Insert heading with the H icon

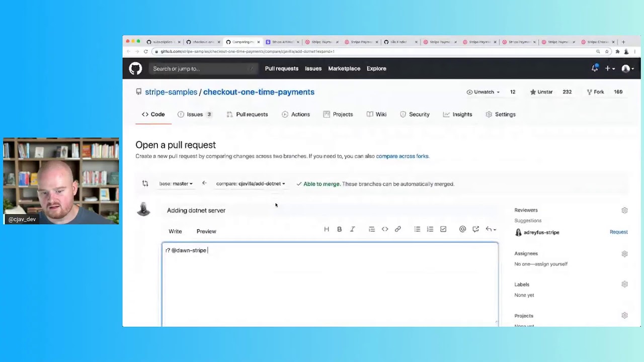[327, 229]
